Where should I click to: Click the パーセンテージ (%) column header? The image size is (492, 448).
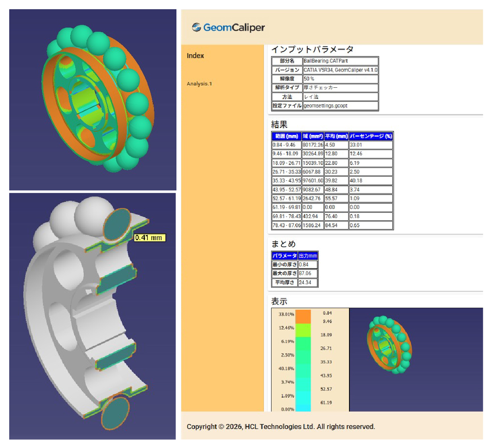tap(371, 136)
